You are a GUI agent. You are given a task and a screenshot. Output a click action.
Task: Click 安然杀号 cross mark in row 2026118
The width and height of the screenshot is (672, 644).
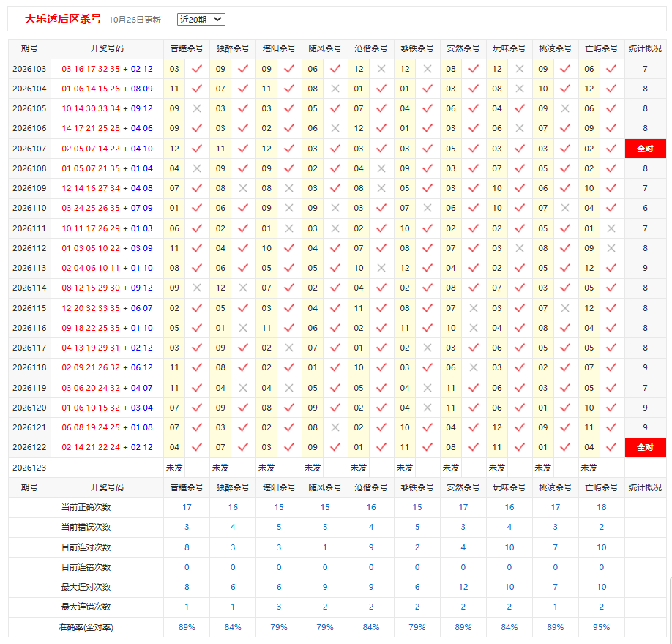tap(473, 367)
